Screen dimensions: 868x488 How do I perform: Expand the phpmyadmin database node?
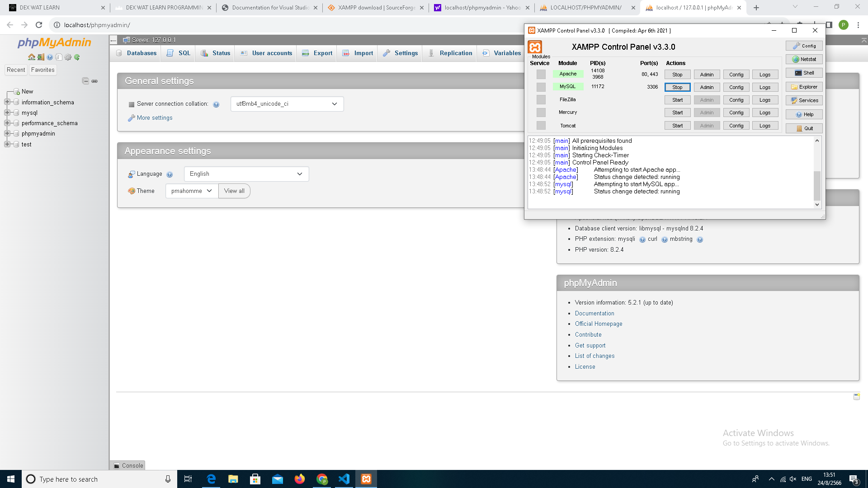(x=7, y=133)
